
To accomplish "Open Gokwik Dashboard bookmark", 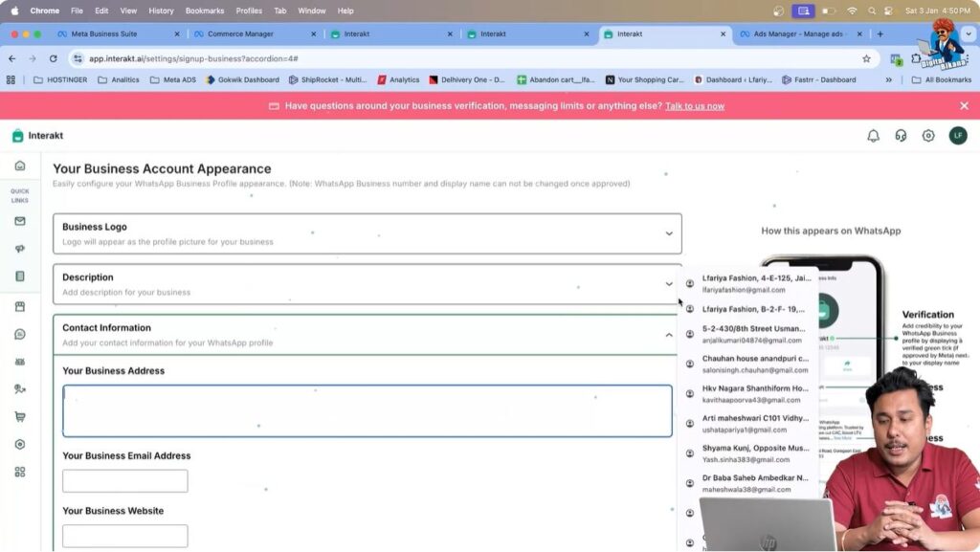I will (x=242, y=80).
